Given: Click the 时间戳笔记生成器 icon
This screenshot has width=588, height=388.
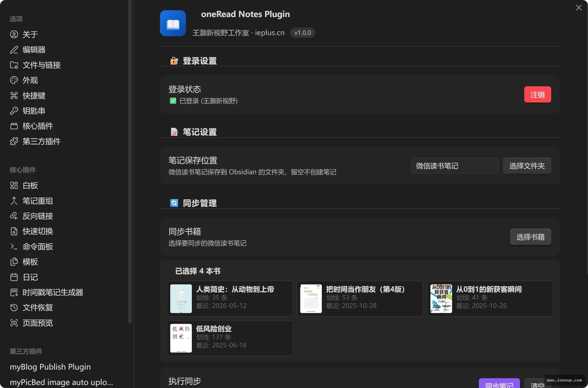Looking at the screenshot, I should point(14,292).
